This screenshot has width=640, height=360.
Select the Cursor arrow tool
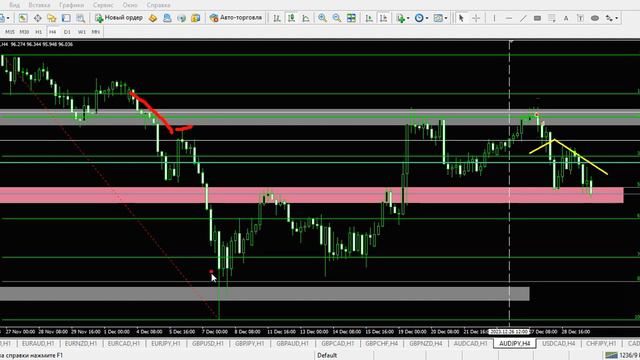461,18
